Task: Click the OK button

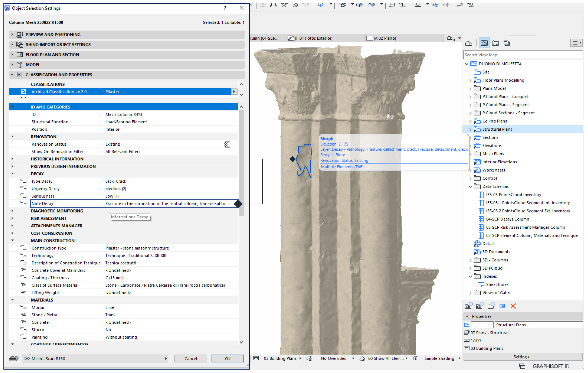Action: point(228,359)
